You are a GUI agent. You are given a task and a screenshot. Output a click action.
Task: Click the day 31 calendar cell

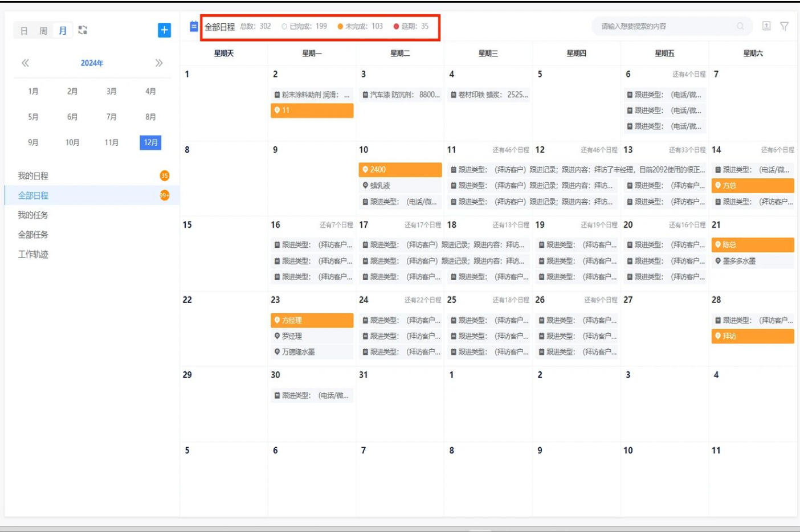pos(400,404)
